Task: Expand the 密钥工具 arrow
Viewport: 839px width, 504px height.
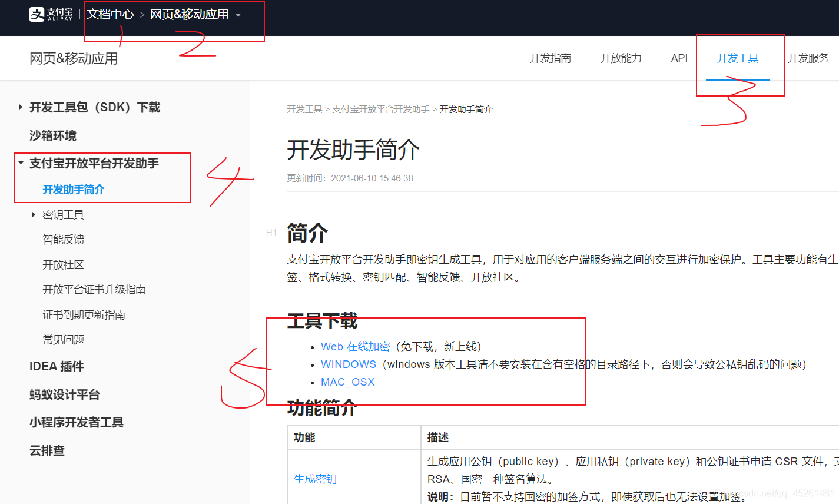Action: [x=34, y=215]
